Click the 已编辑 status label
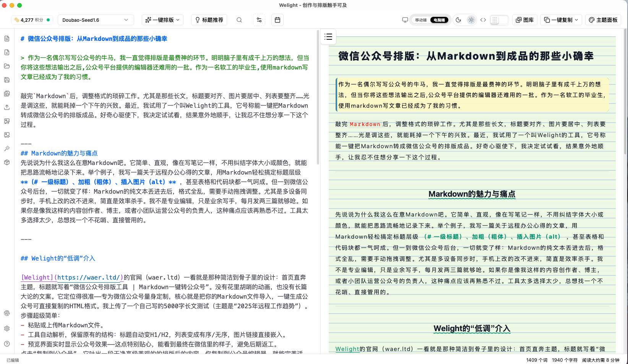Viewport: 628px width, 364px height. [13, 360]
